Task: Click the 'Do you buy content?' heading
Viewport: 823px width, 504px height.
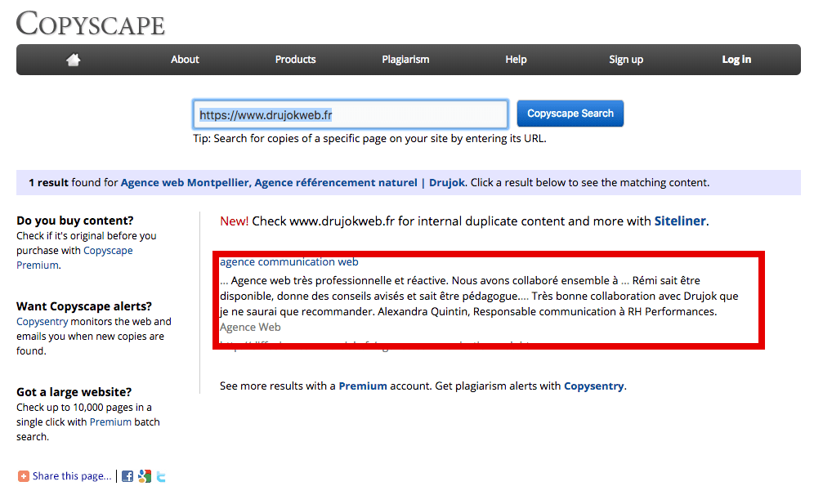Action: (75, 221)
